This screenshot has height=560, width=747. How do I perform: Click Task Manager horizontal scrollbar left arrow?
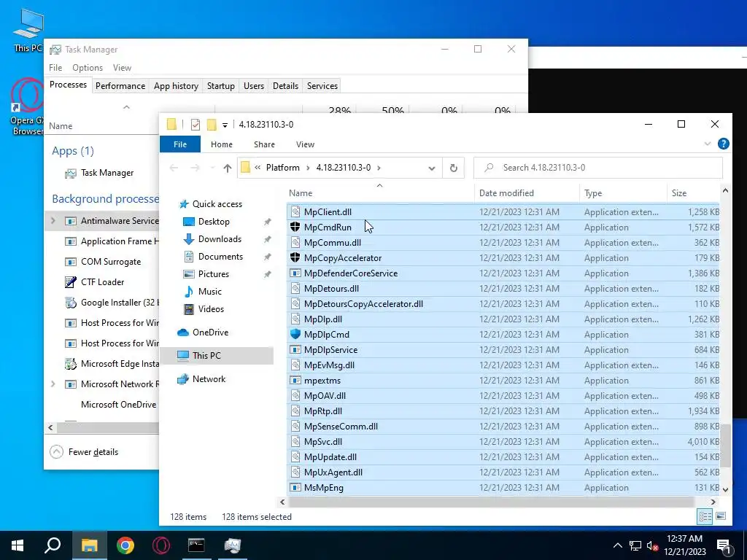pos(50,427)
